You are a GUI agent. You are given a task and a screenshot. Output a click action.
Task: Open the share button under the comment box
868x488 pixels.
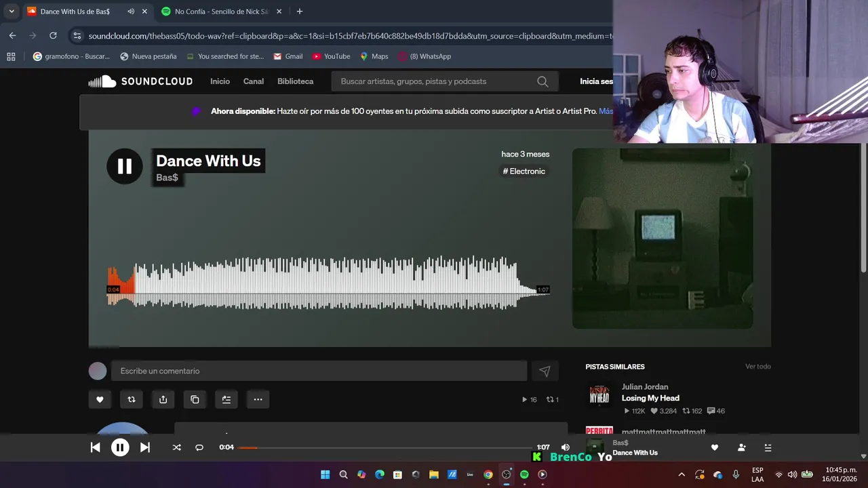point(163,400)
